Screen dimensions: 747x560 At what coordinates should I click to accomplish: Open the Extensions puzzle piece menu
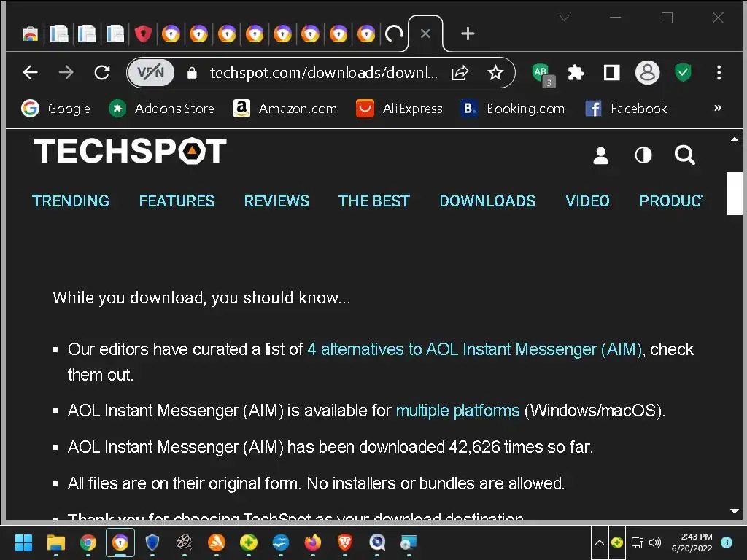click(x=576, y=73)
